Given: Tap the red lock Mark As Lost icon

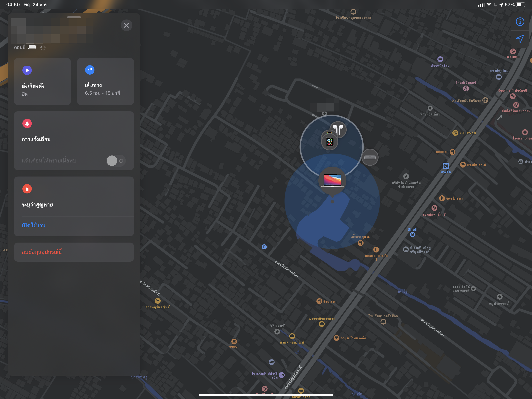Looking at the screenshot, I should (x=27, y=189).
